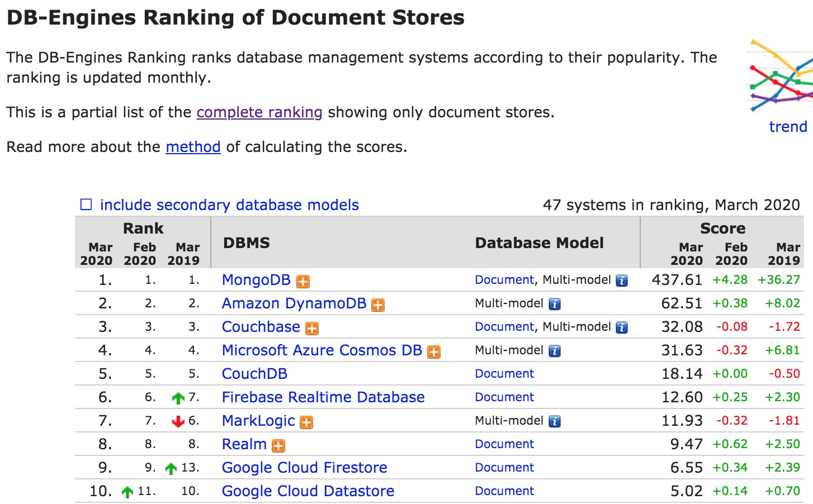Click the info icon in MongoDB's Database Model

[622, 280]
